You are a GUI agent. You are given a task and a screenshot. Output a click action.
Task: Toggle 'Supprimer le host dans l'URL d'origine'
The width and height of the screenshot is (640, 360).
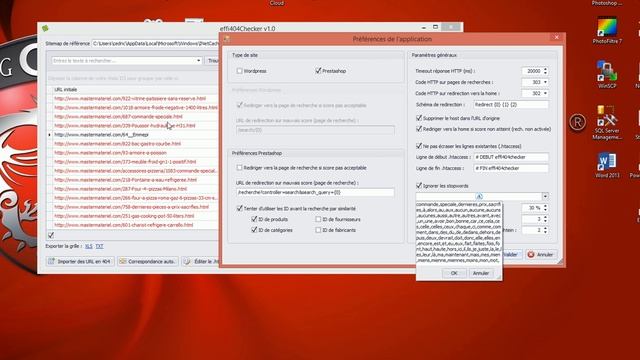tap(419, 118)
